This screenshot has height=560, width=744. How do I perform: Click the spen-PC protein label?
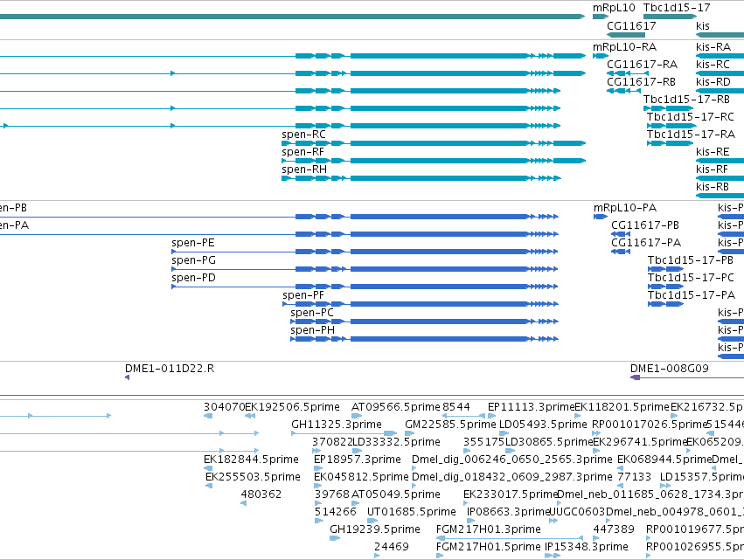point(312,313)
